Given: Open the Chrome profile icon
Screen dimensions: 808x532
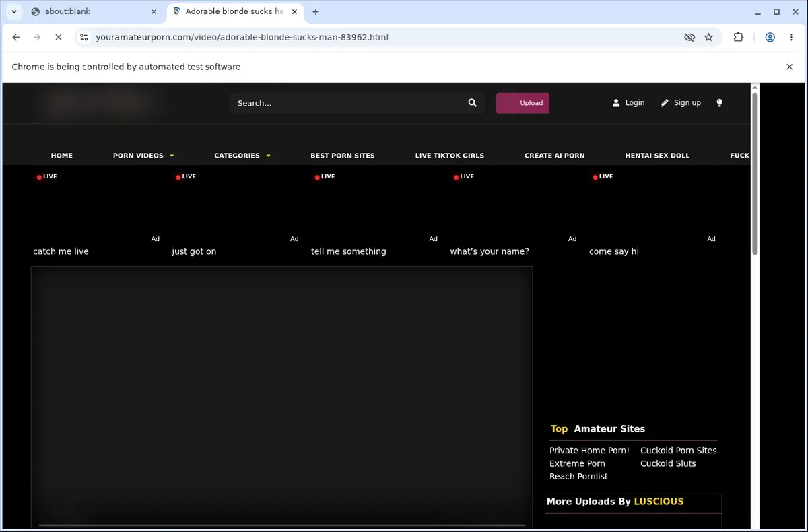Looking at the screenshot, I should (x=770, y=37).
